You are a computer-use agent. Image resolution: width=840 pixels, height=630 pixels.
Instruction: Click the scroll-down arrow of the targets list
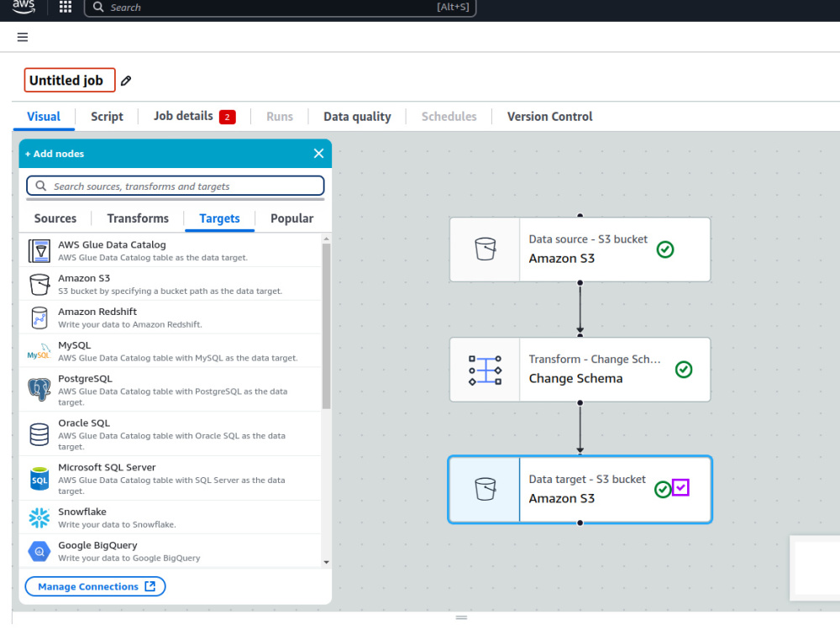pyautogui.click(x=326, y=562)
